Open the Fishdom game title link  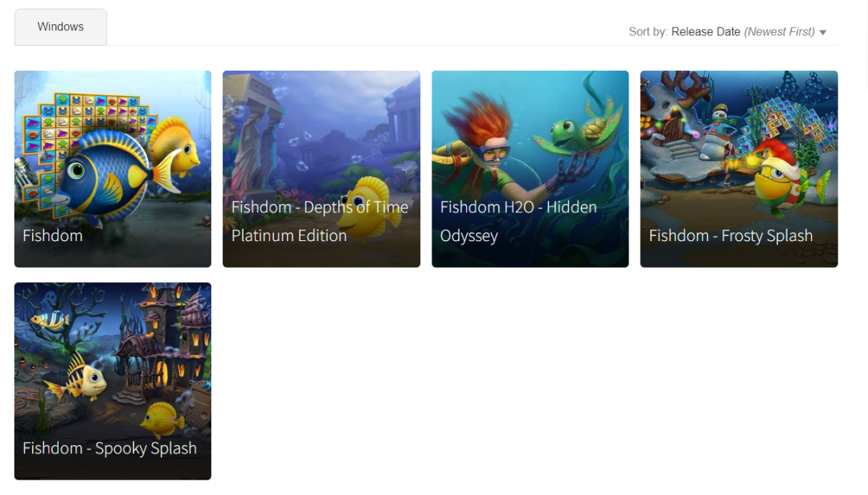pyautogui.click(x=52, y=236)
